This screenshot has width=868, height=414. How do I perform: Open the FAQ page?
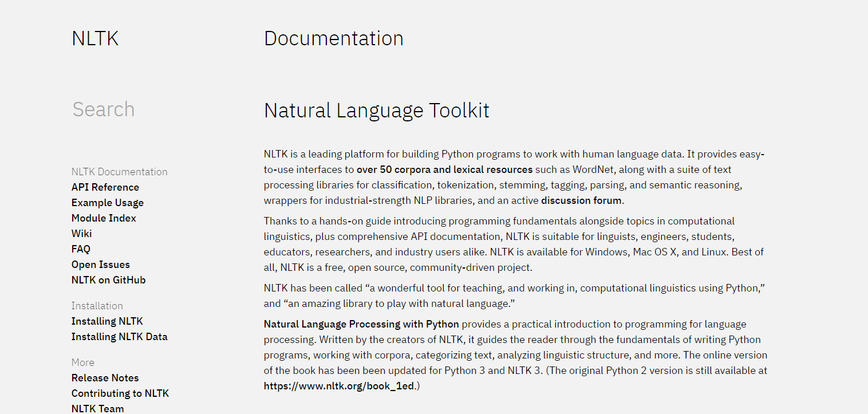[x=81, y=249]
